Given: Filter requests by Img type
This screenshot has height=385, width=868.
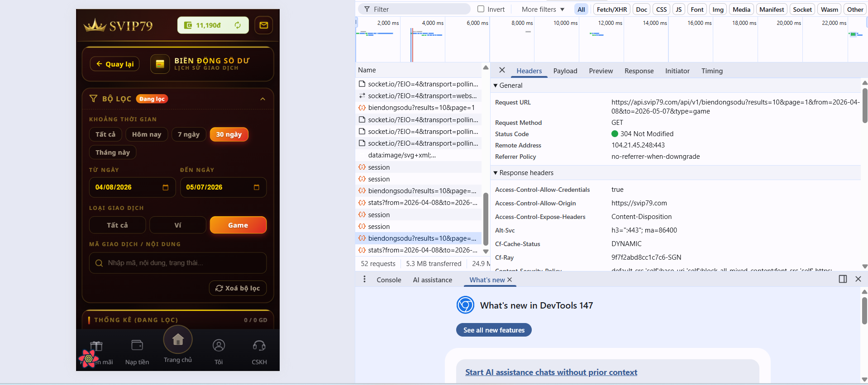Looking at the screenshot, I should click(718, 9).
